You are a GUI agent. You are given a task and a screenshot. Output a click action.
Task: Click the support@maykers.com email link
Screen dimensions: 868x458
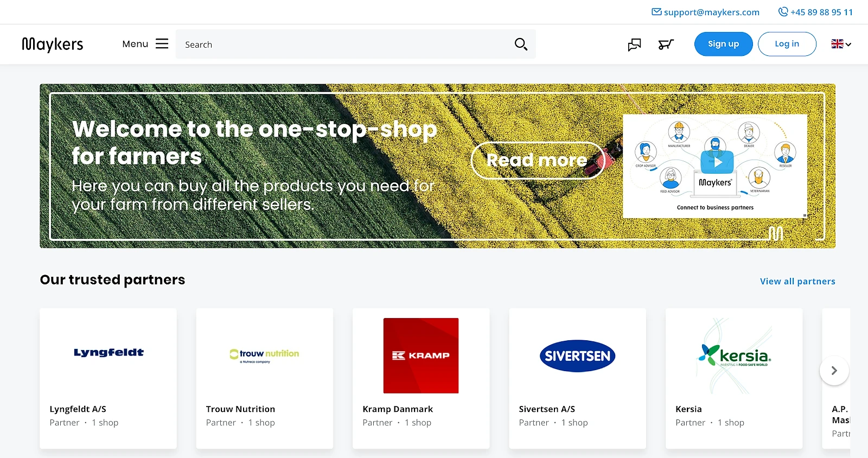click(x=705, y=12)
